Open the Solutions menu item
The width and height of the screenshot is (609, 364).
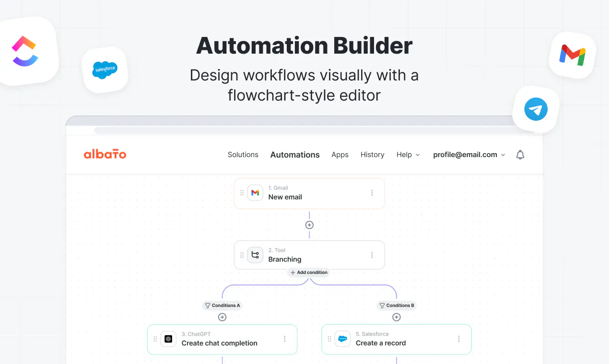coord(243,155)
